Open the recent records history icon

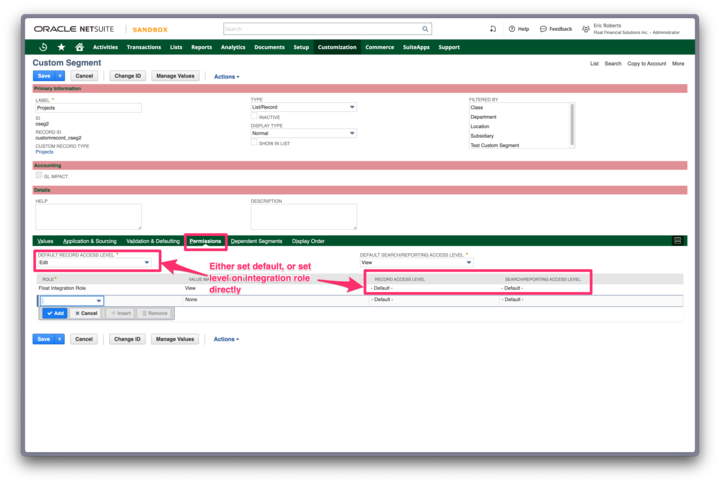click(43, 47)
